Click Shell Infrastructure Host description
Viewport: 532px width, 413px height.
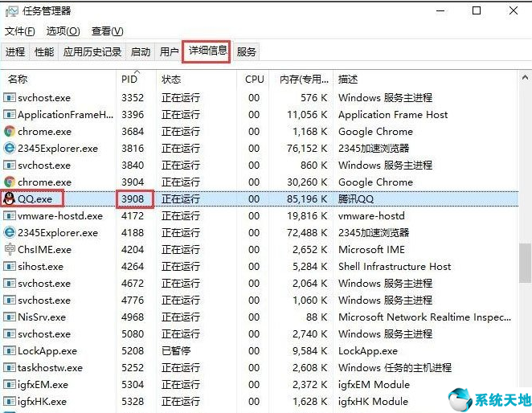pyautogui.click(x=395, y=267)
